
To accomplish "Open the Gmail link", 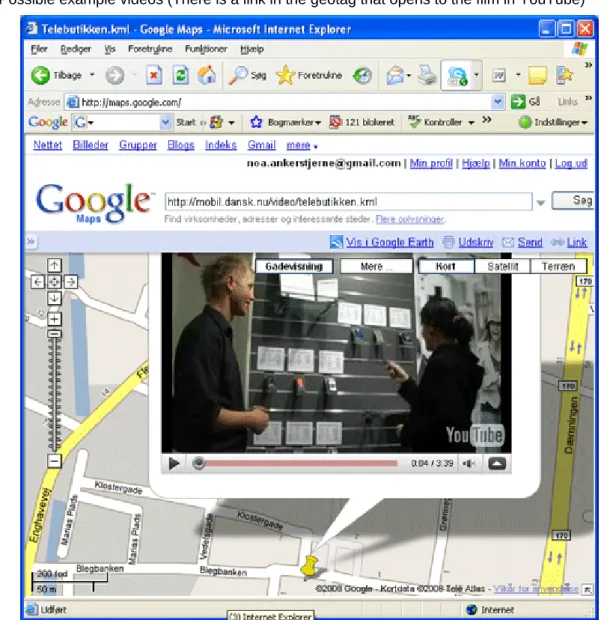I will (x=261, y=145).
